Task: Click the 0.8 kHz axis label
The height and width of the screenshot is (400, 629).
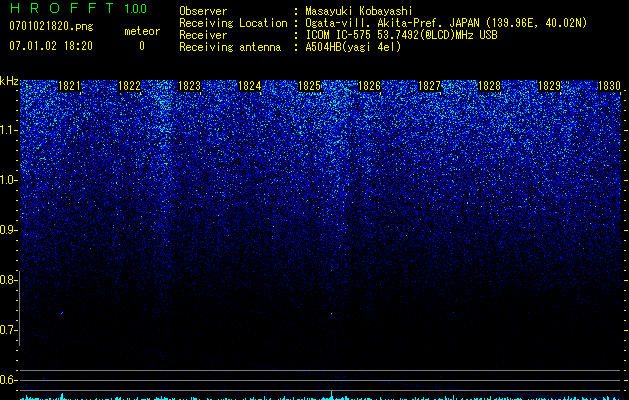Action: coord(8,280)
